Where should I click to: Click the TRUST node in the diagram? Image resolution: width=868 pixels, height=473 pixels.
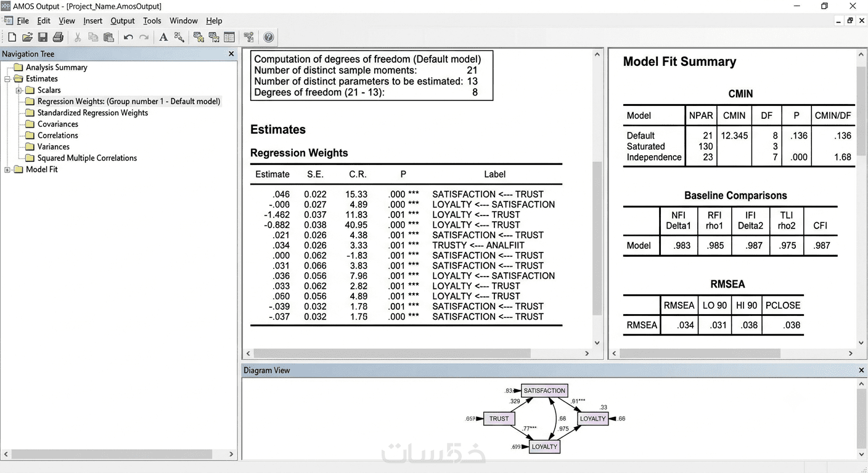(499, 419)
